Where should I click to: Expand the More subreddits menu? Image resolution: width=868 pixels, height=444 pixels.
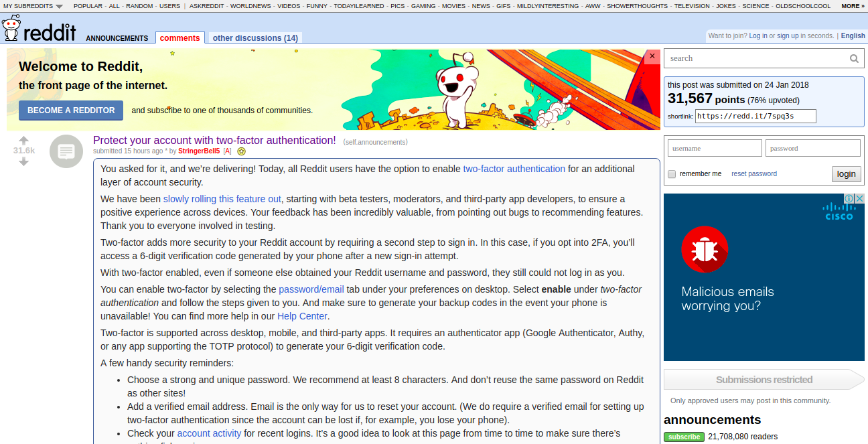point(853,6)
